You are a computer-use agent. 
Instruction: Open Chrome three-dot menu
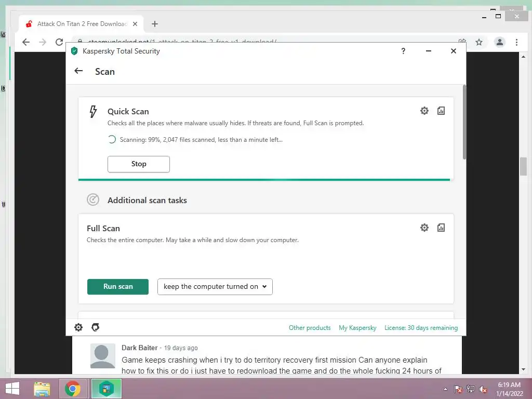[x=516, y=42]
